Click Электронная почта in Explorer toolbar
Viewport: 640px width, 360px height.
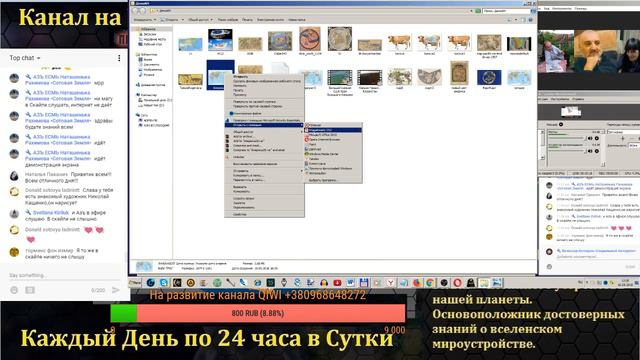(271, 20)
